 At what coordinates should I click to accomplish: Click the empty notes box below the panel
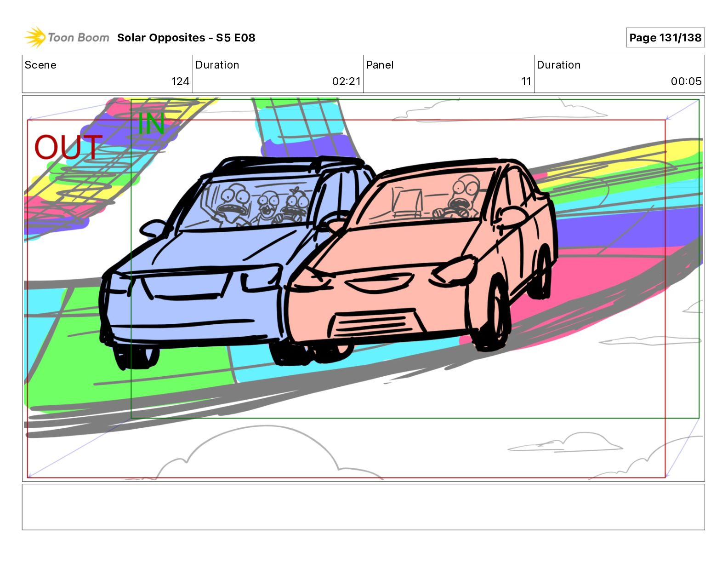(x=363, y=507)
